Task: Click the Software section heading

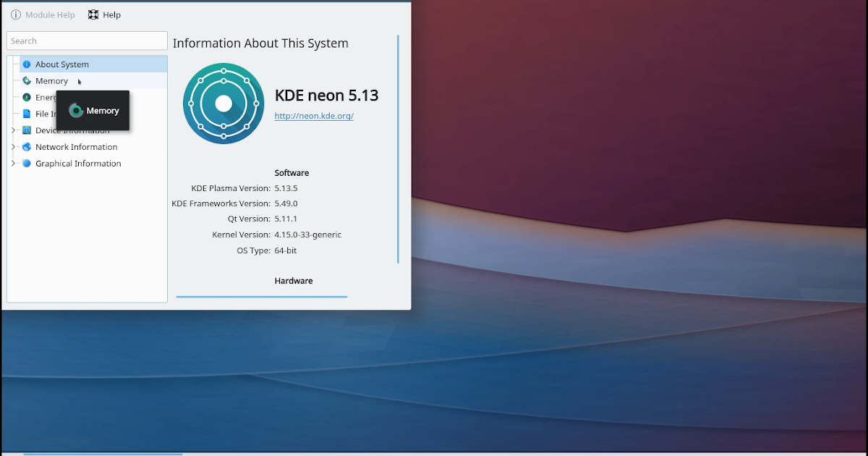Action: (x=292, y=173)
